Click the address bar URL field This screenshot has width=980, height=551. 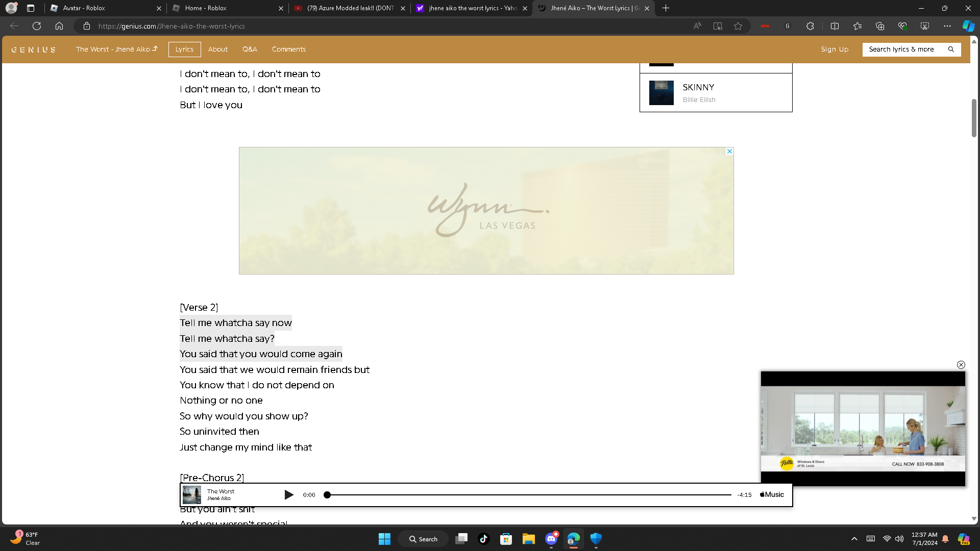click(x=388, y=26)
